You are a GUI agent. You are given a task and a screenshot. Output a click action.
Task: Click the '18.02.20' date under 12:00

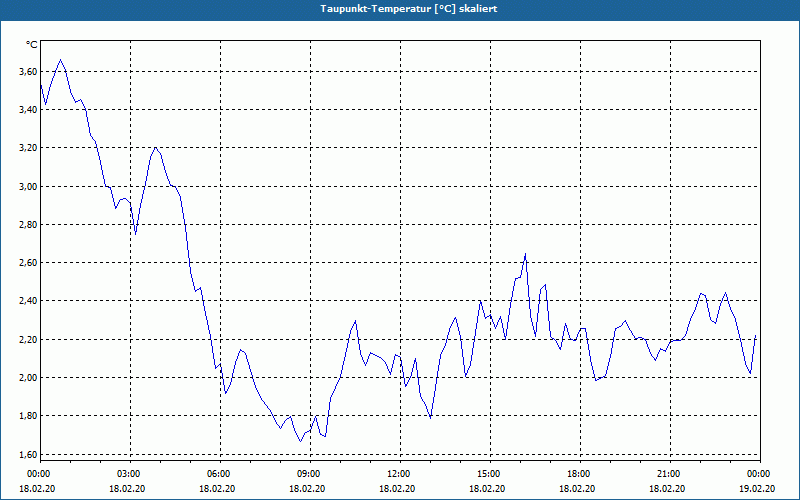(398, 489)
